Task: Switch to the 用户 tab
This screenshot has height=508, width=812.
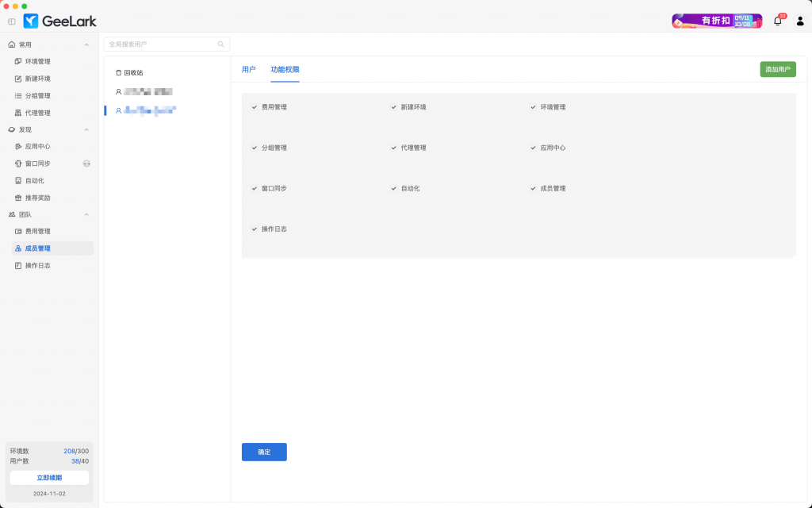Action: coord(248,70)
